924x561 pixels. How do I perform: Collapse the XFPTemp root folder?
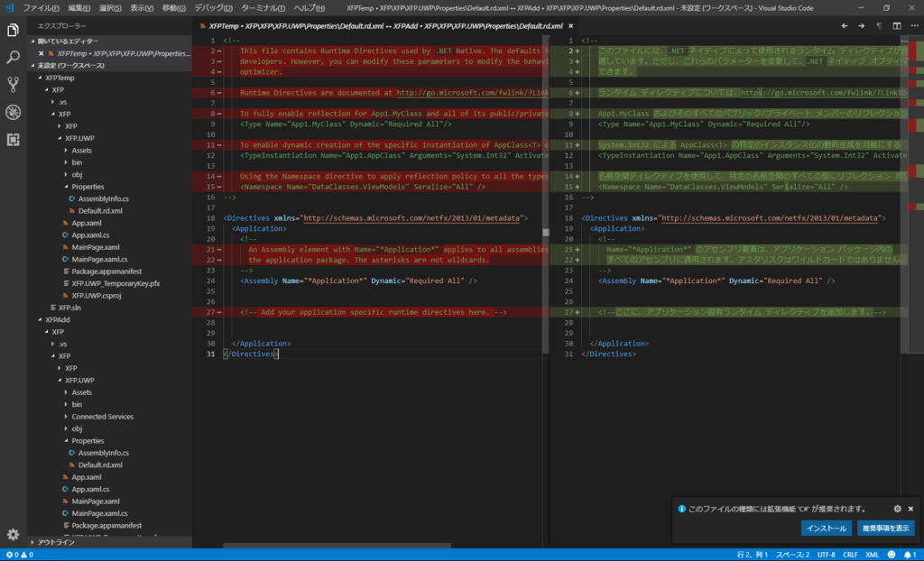click(59, 78)
